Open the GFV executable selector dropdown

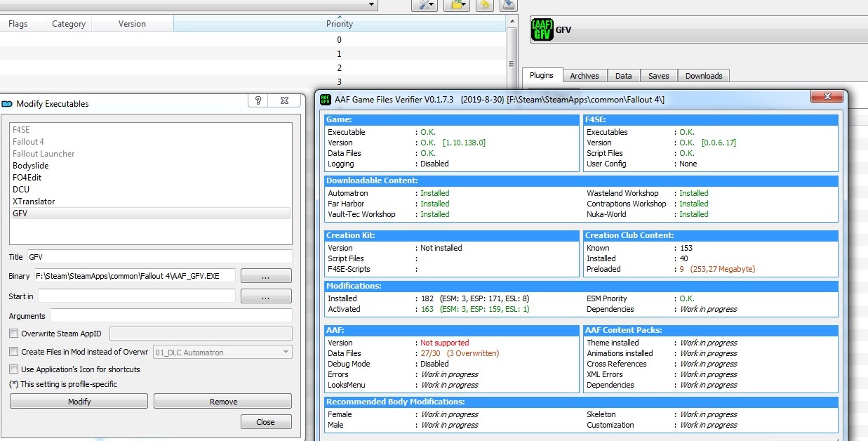pyautogui.click(x=699, y=31)
